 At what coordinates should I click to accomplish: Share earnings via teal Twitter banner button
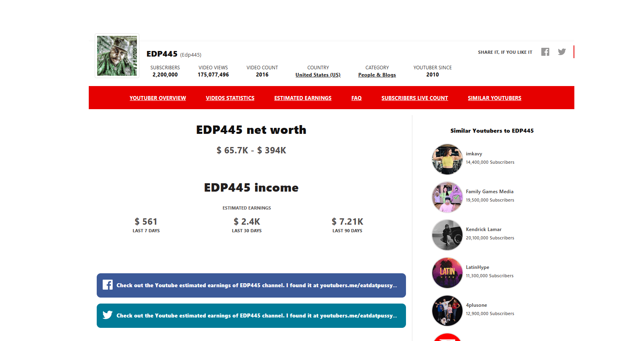pos(251,316)
